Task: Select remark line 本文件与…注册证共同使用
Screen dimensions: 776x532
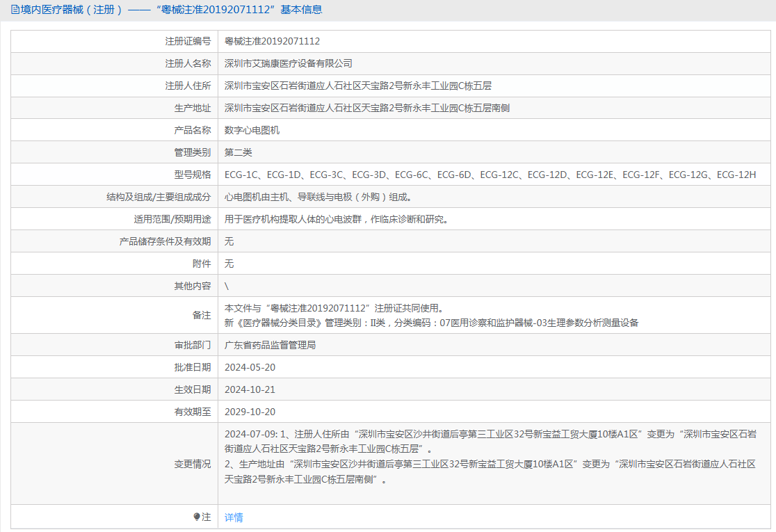Action: [x=336, y=308]
